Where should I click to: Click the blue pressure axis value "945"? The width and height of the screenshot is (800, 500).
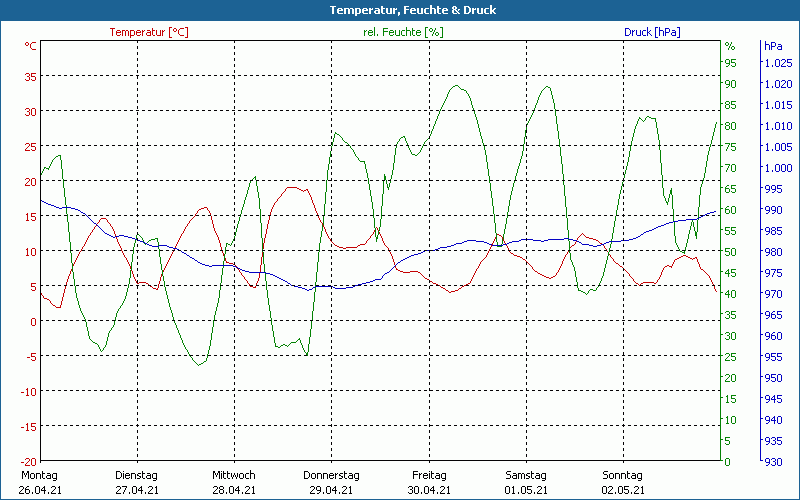click(x=773, y=399)
